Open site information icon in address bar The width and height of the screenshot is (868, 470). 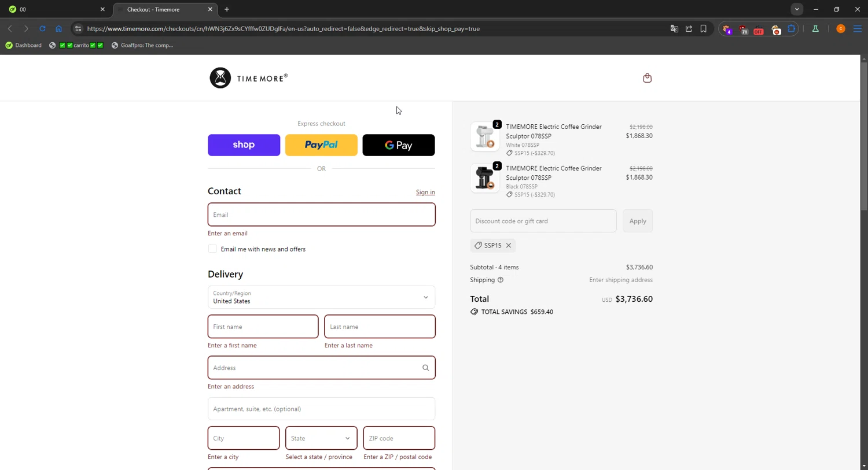pyautogui.click(x=78, y=28)
